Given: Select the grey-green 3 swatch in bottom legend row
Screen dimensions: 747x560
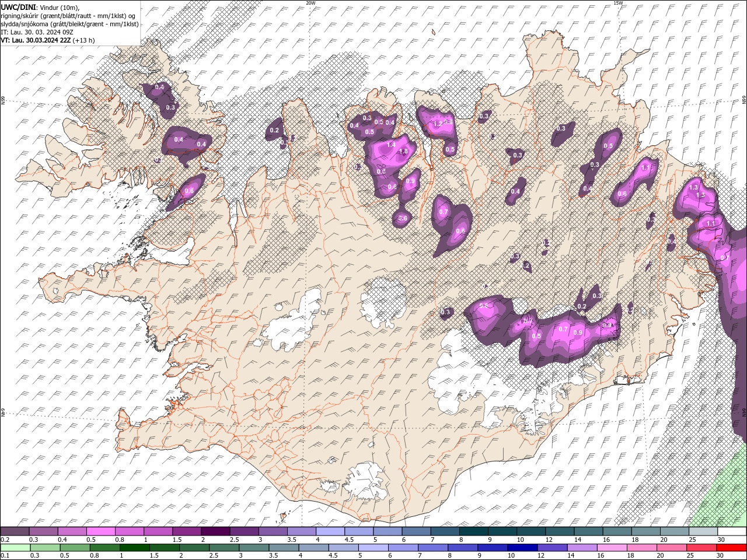Looking at the screenshot, I should click(x=254, y=548).
